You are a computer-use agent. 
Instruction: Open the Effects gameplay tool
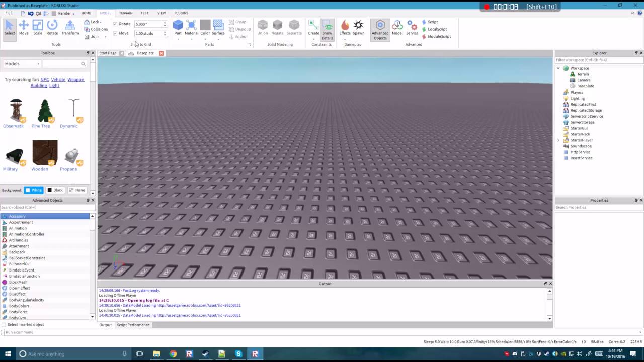pyautogui.click(x=345, y=28)
